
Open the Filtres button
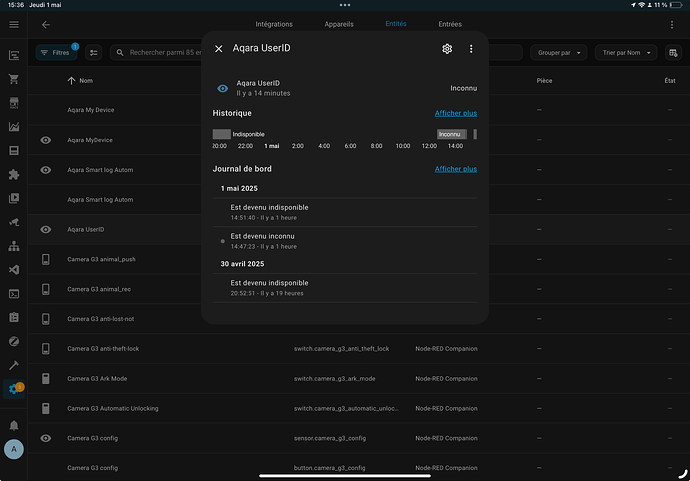coord(56,53)
